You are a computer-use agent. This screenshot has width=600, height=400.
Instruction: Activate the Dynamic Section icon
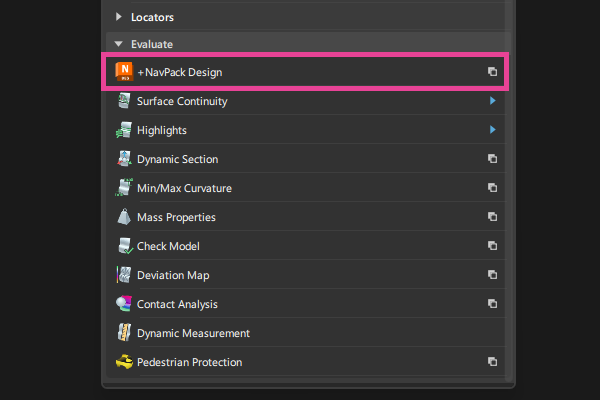pyautogui.click(x=124, y=159)
